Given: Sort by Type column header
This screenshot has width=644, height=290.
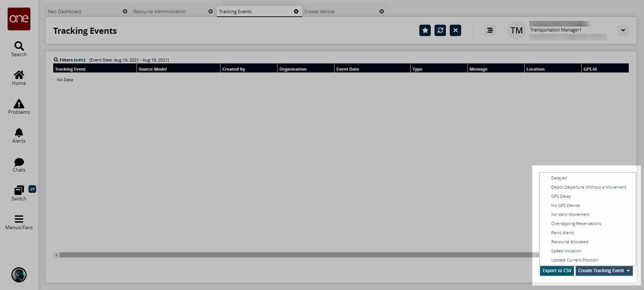Looking at the screenshot, I should (x=439, y=68).
